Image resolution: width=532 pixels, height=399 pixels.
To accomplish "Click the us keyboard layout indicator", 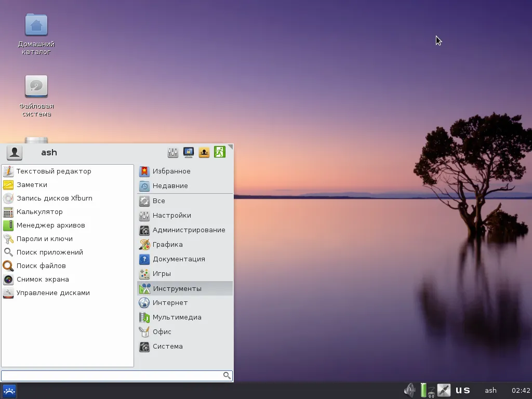I will 463,391.
